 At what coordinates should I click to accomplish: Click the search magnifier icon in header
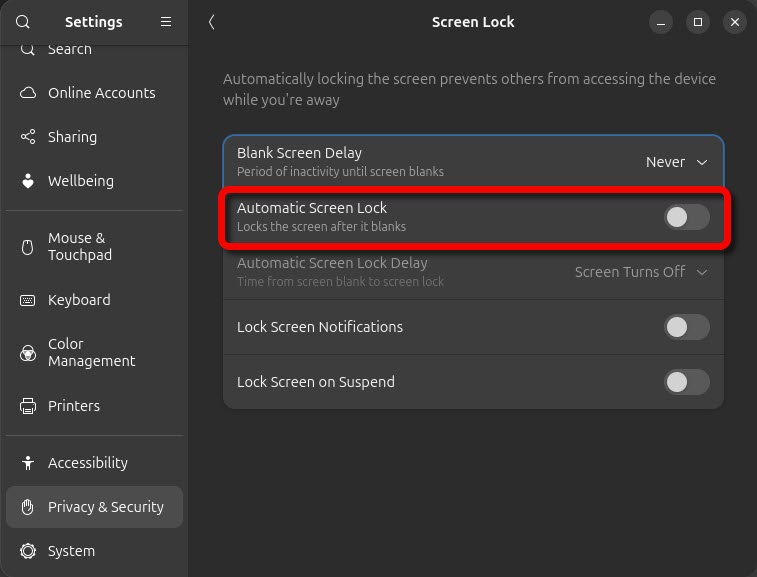[x=23, y=22]
